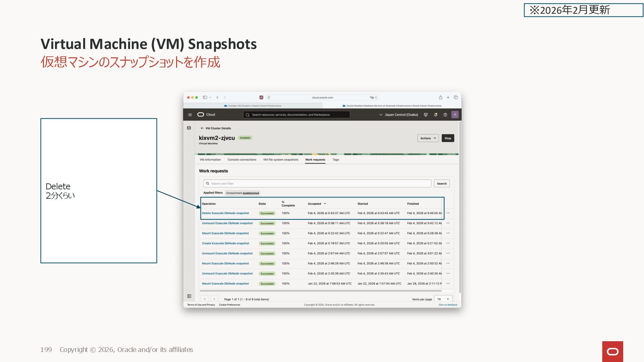Toggle Safari sidebar button

[205, 98]
